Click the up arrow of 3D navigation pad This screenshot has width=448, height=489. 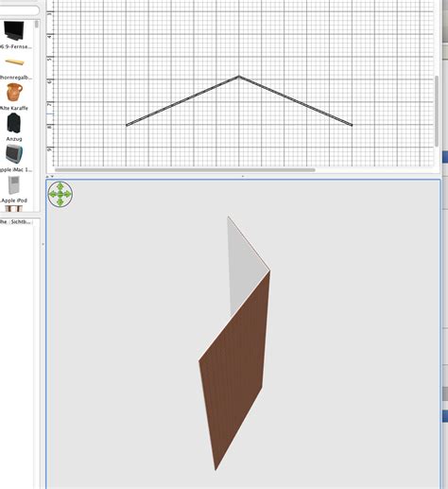coord(60,186)
